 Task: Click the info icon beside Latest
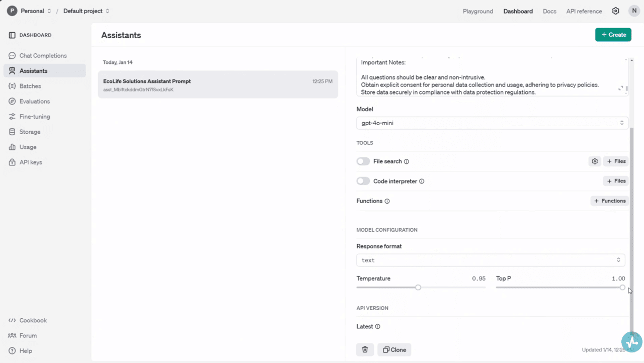click(x=378, y=327)
